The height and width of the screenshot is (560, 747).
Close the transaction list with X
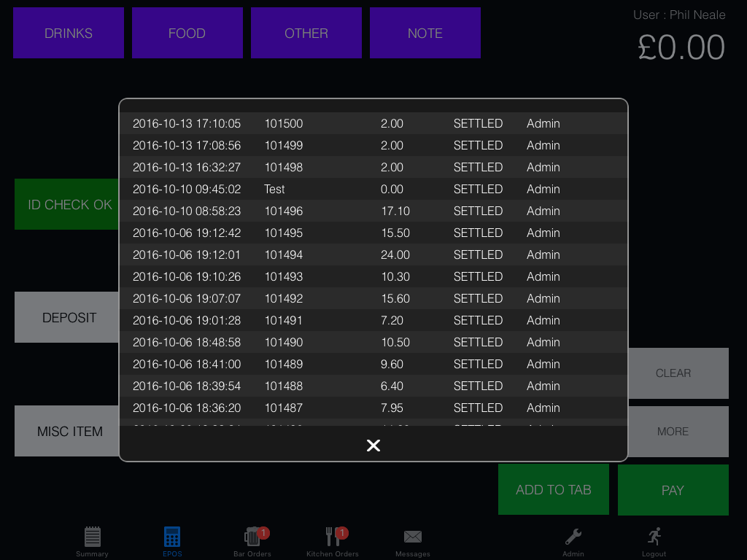[373, 446]
